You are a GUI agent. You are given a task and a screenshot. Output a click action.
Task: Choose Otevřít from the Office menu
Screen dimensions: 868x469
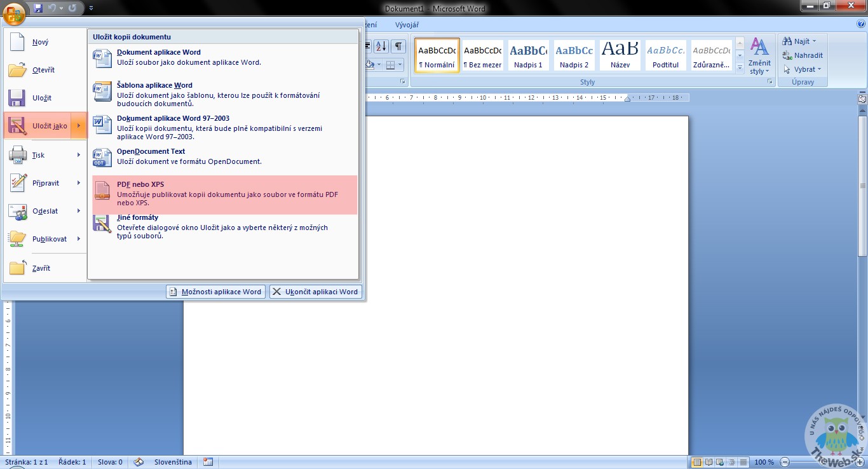pos(45,70)
